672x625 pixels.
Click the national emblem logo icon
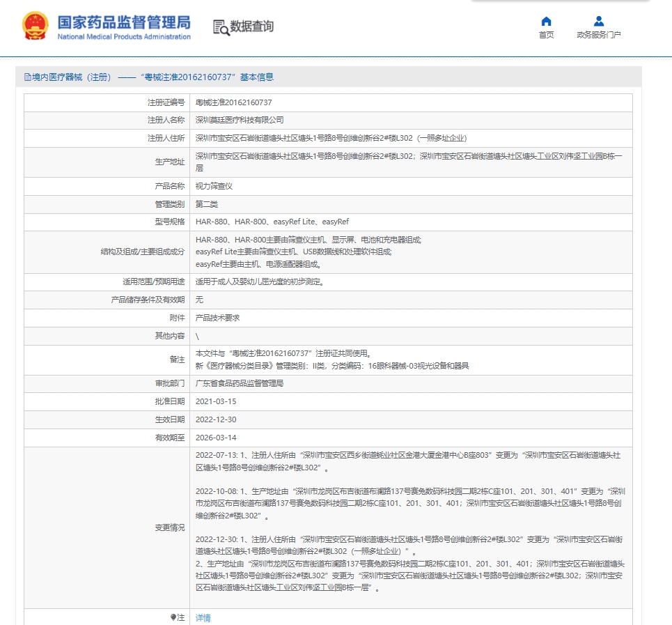35,26
